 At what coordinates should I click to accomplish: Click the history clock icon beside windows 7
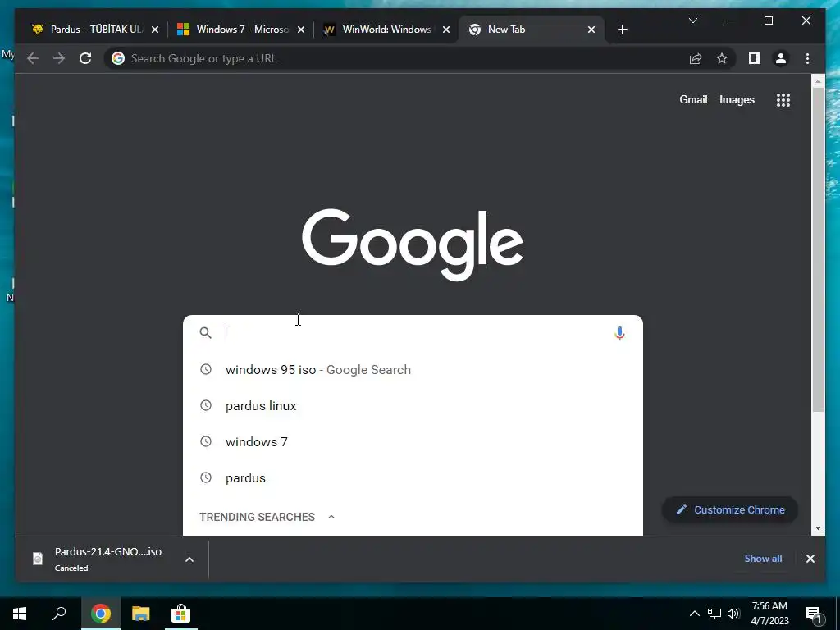click(206, 441)
